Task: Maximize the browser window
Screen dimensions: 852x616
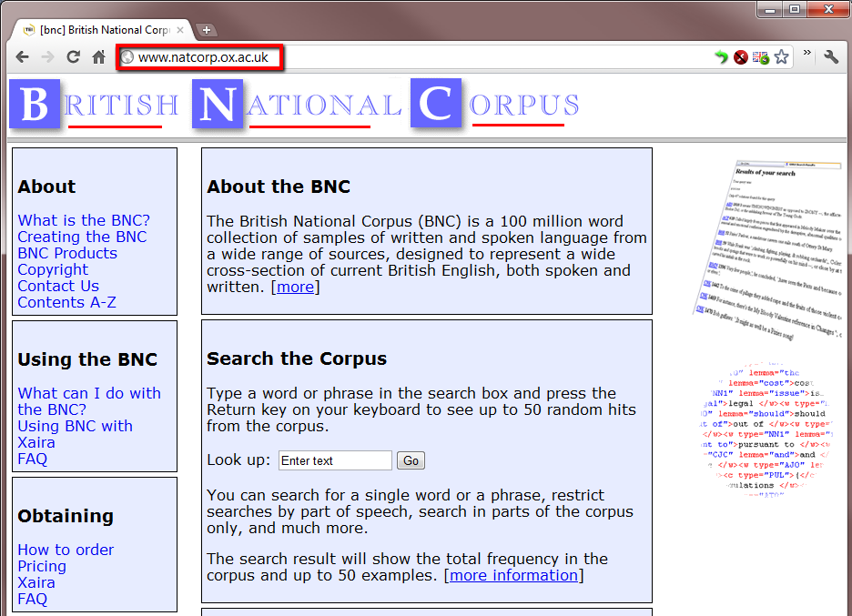Action: [x=795, y=9]
